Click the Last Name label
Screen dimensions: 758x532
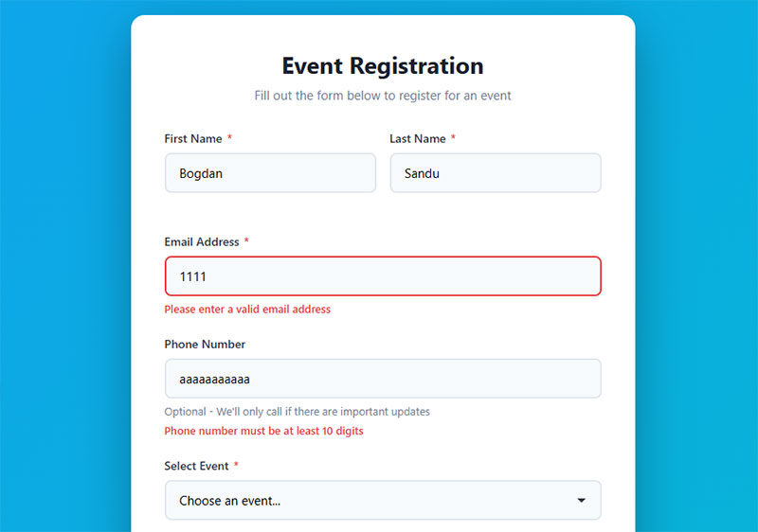417,139
